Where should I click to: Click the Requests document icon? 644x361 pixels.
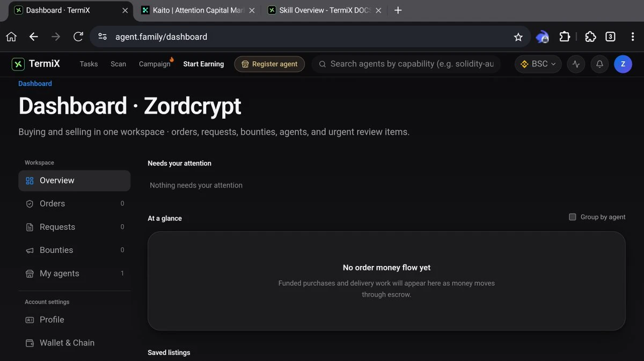coord(30,227)
